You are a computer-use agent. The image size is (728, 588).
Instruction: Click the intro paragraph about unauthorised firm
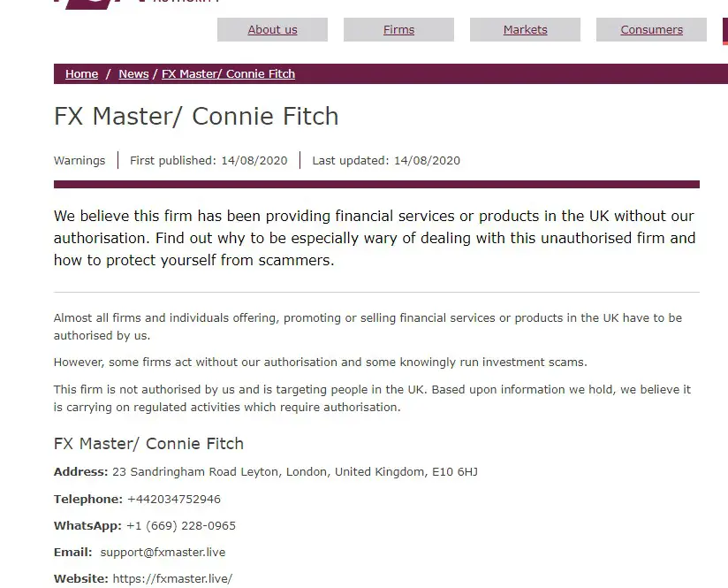pyautogui.click(x=375, y=238)
